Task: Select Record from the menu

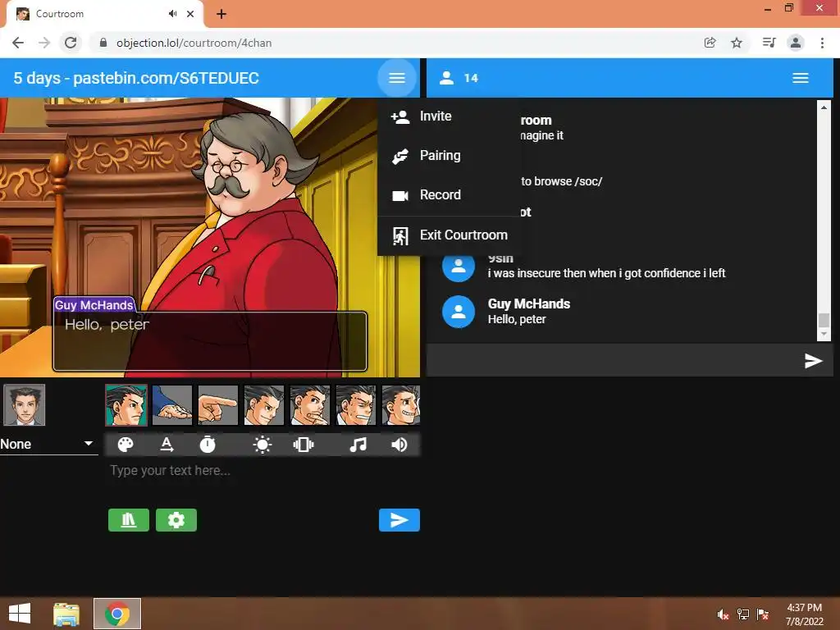Action: tap(449, 195)
